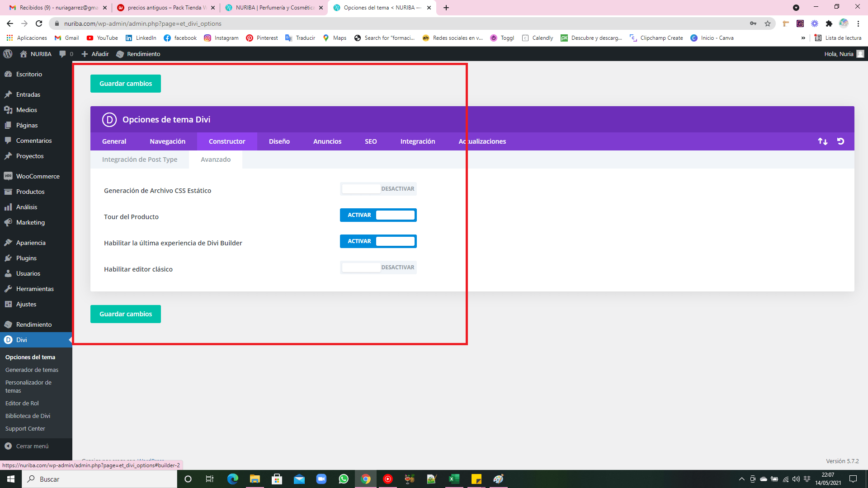Viewport: 868px width, 488px height.
Task: Open Integración de Post Type subtab
Action: (140, 160)
